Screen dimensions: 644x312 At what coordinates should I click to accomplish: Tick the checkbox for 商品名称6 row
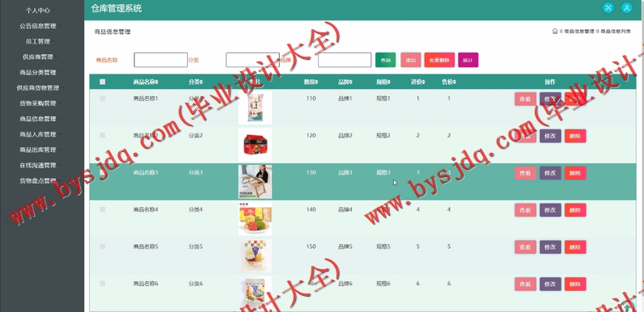102,283
